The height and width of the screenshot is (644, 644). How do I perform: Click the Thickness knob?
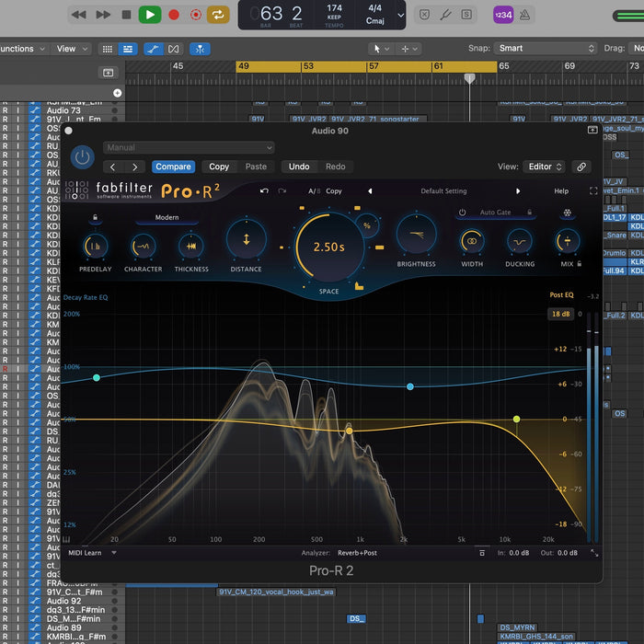click(191, 247)
